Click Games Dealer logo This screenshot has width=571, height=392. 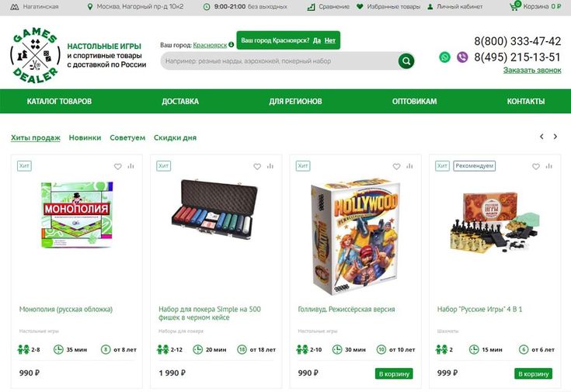(x=35, y=55)
